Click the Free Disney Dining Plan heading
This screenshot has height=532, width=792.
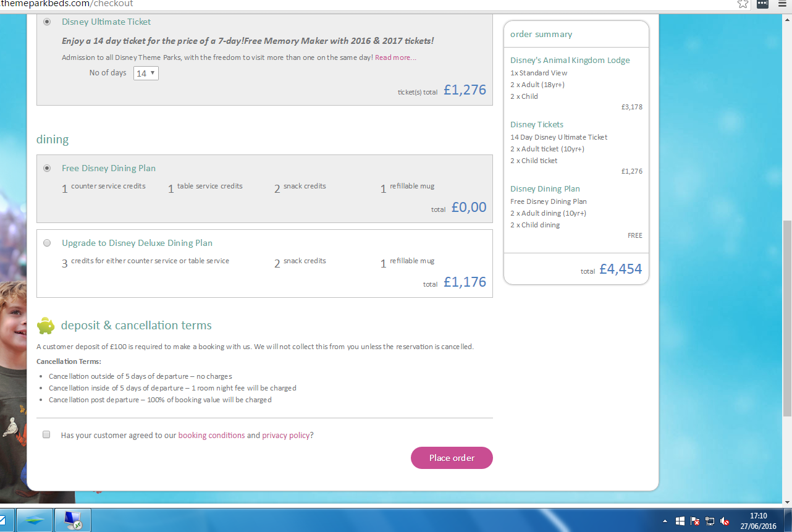coord(109,168)
